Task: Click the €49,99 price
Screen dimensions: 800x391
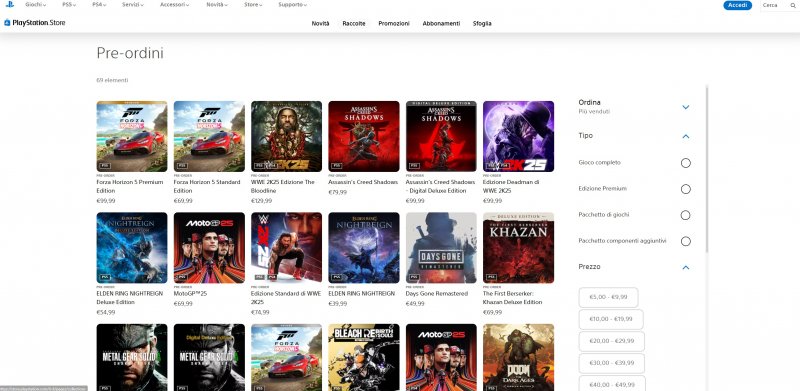Action: click(x=415, y=304)
